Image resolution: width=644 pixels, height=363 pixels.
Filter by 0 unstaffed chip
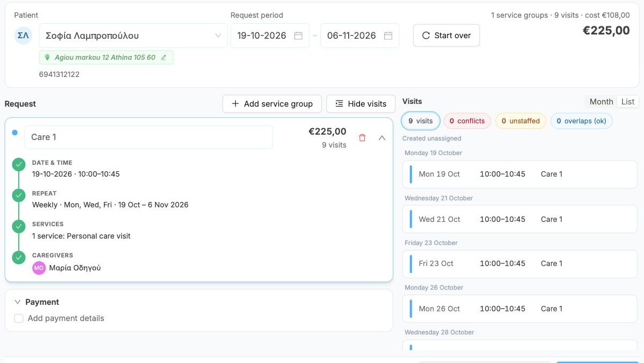pyautogui.click(x=521, y=121)
